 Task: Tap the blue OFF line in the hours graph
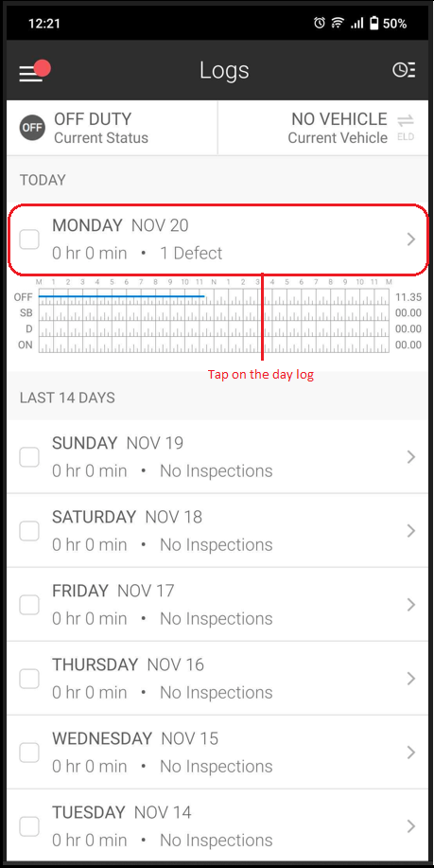point(122,296)
